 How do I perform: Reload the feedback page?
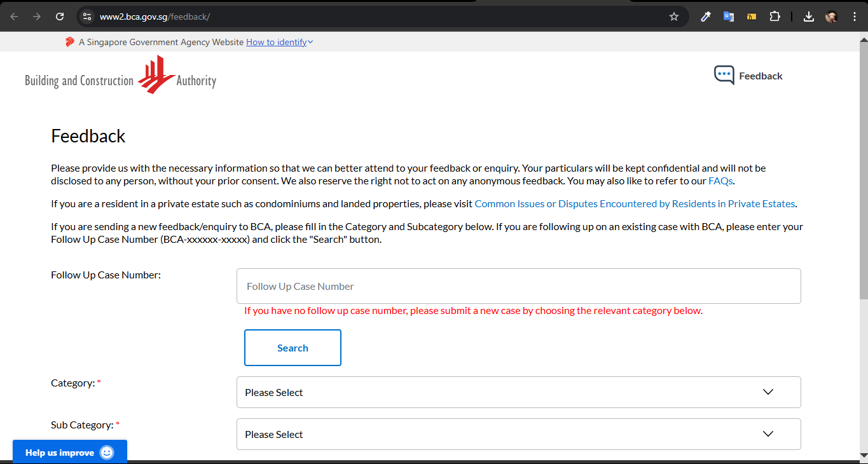click(x=60, y=17)
